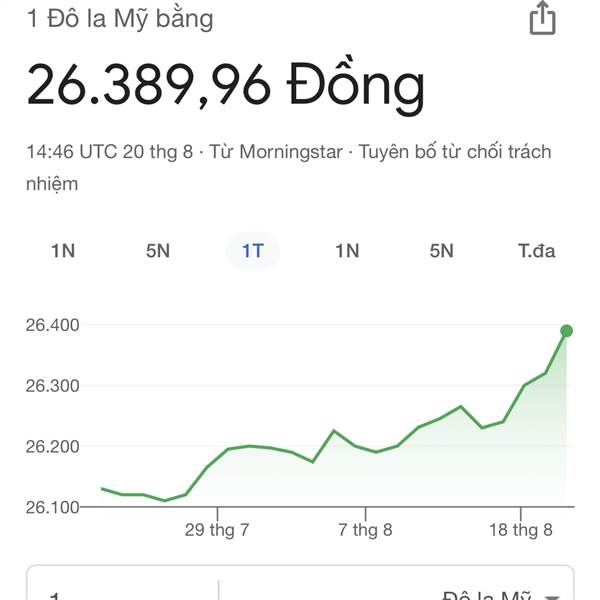Image resolution: width=600 pixels, height=600 pixels.
Task: Select the highlighted 1T one-month tab
Action: click(x=253, y=251)
